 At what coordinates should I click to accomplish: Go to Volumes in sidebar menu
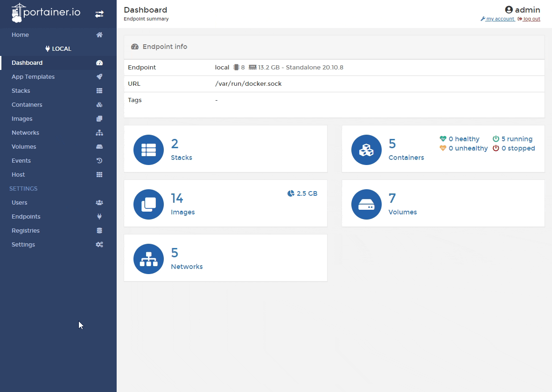point(24,147)
